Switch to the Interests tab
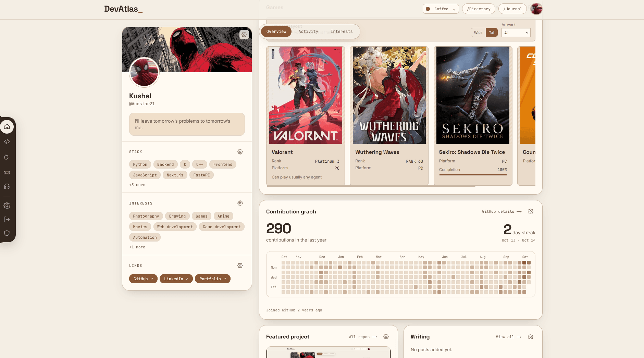Screen dimensions: 644x358 (x=342, y=32)
